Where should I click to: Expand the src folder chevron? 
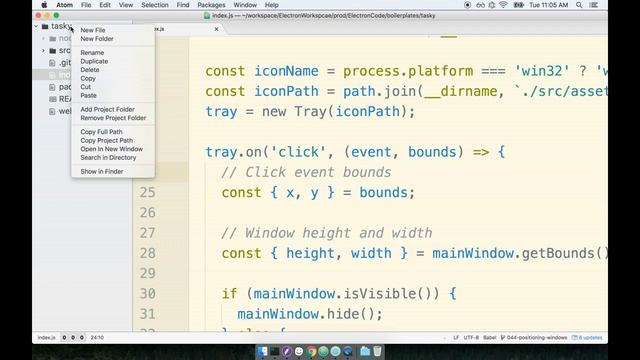coord(43,51)
